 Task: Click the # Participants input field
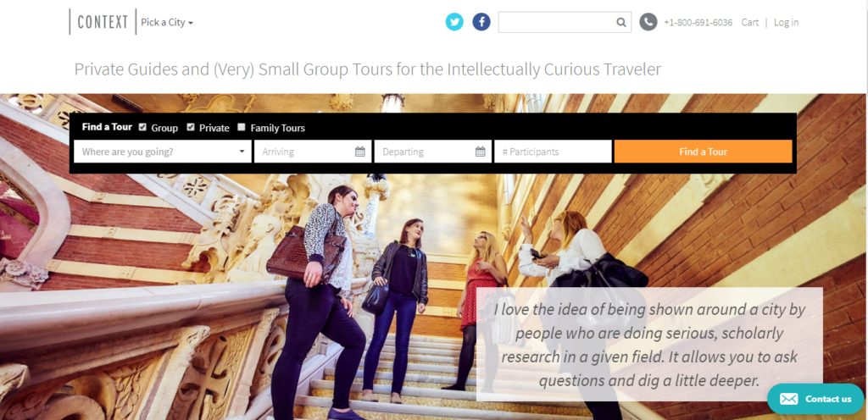[x=553, y=152]
